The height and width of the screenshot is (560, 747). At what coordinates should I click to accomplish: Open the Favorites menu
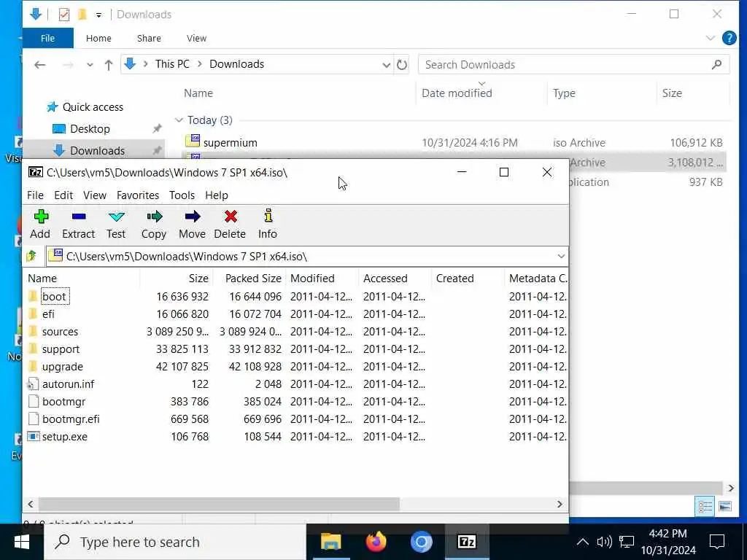138,195
